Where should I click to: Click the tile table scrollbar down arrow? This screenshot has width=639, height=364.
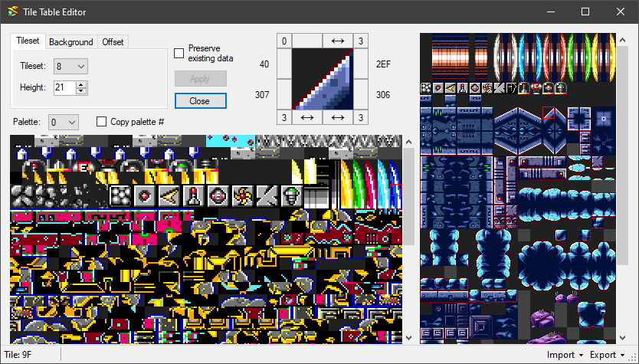622,338
